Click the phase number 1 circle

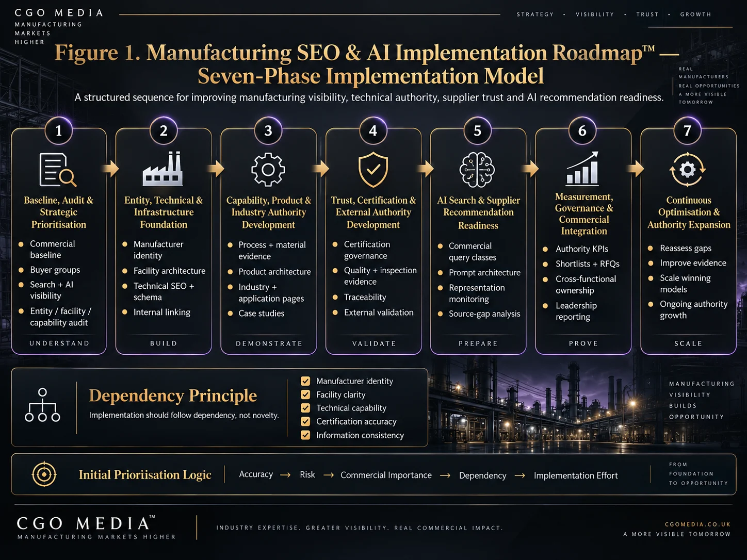click(x=58, y=131)
